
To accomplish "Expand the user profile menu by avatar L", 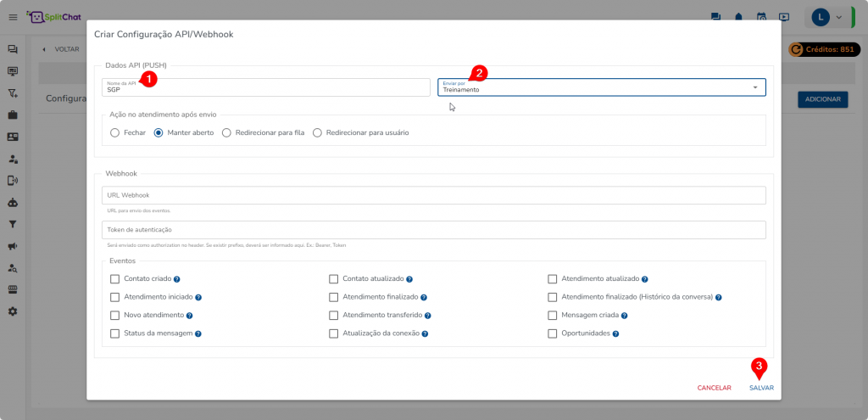I will click(827, 17).
